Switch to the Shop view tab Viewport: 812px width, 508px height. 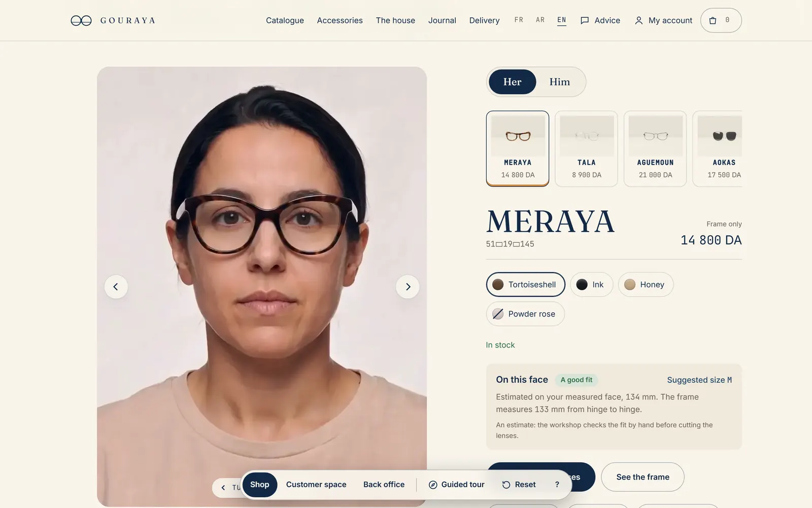pos(259,485)
